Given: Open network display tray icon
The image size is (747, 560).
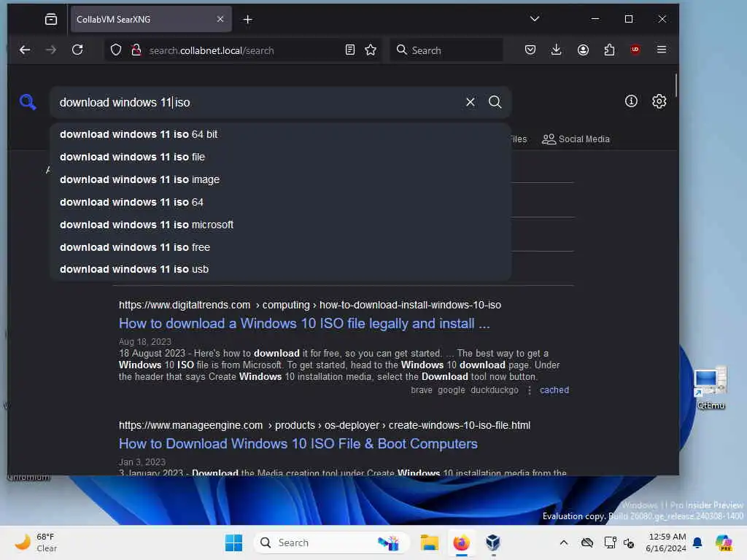Looking at the screenshot, I should pyautogui.click(x=610, y=542).
